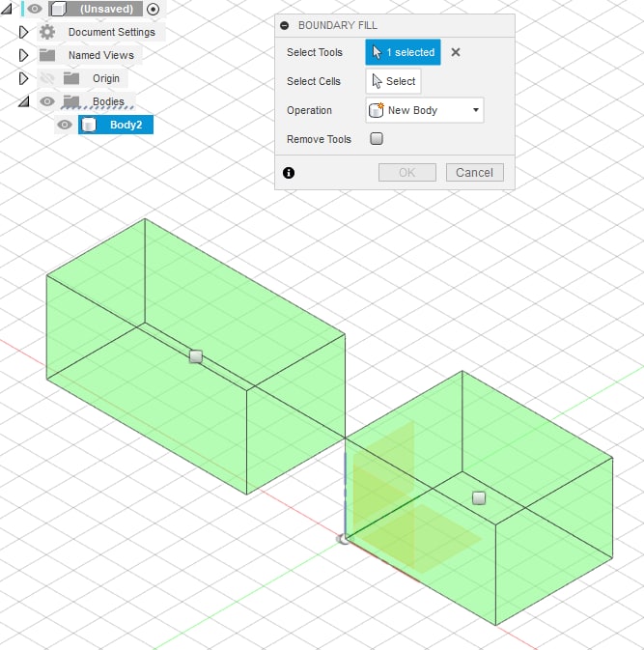Open the dialog info icon
This screenshot has width=644, height=650.
pyautogui.click(x=289, y=173)
